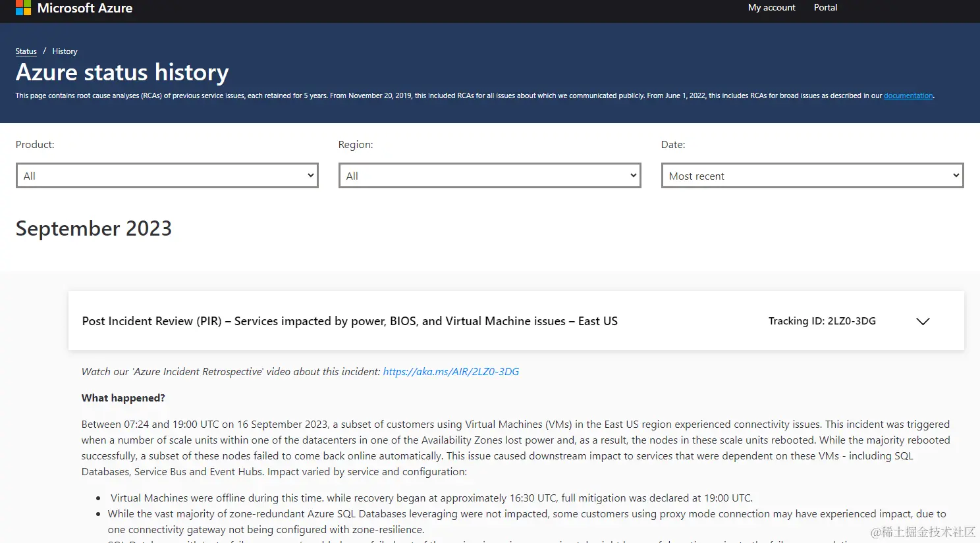The image size is (980, 543).
Task: Select the Tracking ID 2LZ0-3DG text
Action: click(822, 321)
